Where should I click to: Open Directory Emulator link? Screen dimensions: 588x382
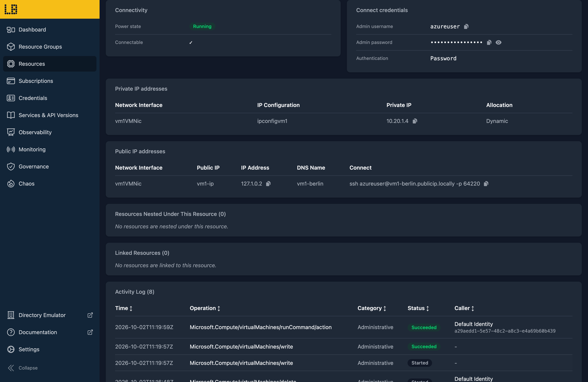[x=50, y=315]
